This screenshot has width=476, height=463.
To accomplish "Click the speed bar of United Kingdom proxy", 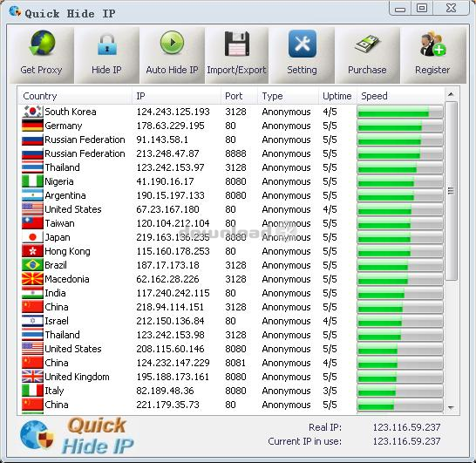I will (x=400, y=377).
